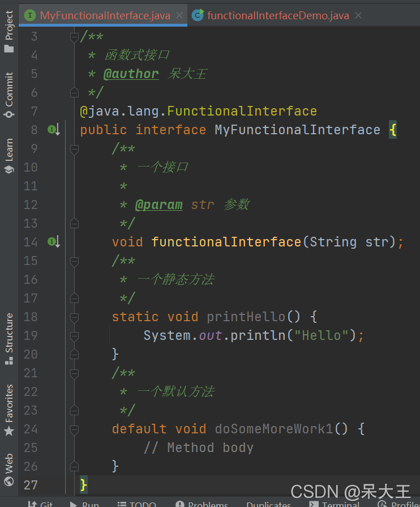Click the '// Method body' comment
420x507 pixels.
click(199, 448)
